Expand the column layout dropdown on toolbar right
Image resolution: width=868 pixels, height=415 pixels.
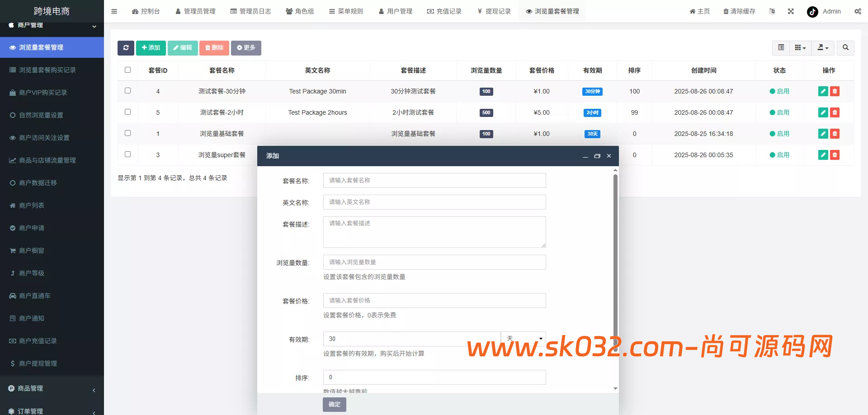click(x=800, y=48)
